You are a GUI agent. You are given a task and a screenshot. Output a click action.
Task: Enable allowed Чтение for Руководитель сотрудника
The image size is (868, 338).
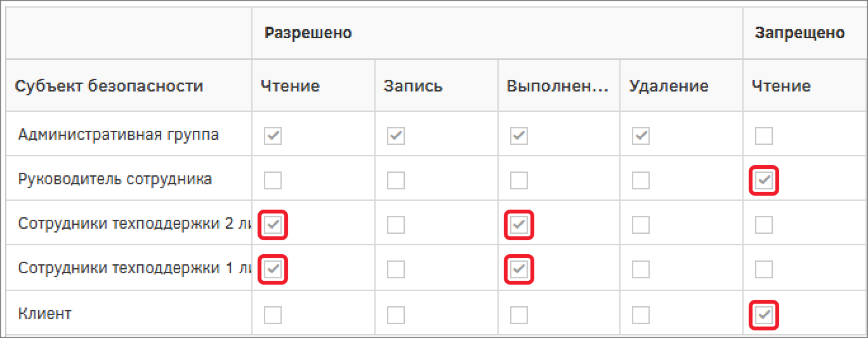(x=273, y=180)
